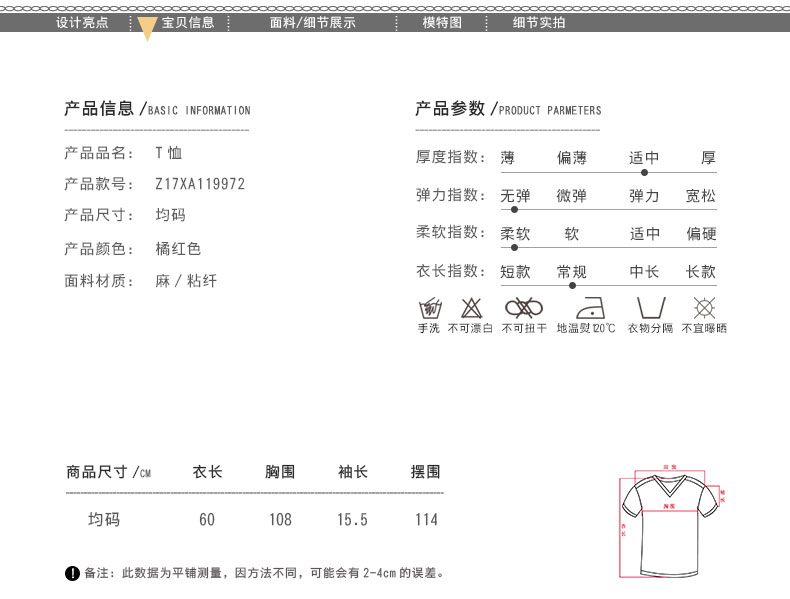Click the hand wash (手洗) icon
Image resolution: width=790 pixels, height=599 pixels.
click(x=430, y=308)
